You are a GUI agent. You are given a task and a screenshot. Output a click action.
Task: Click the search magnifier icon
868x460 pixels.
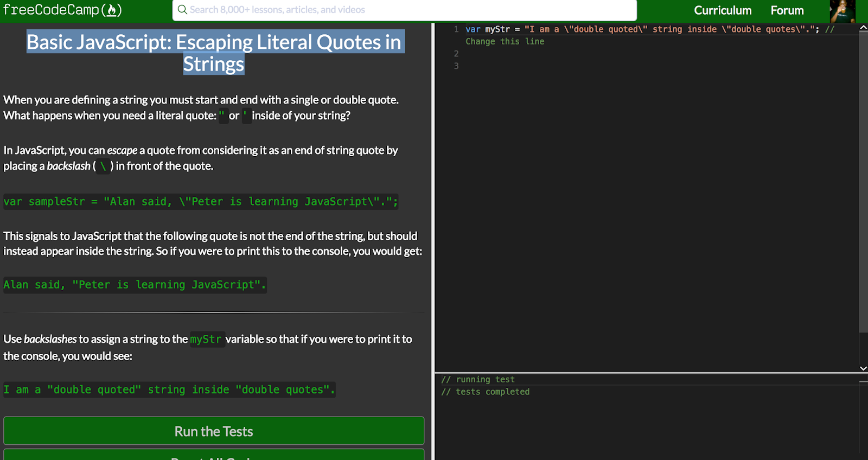pyautogui.click(x=182, y=10)
